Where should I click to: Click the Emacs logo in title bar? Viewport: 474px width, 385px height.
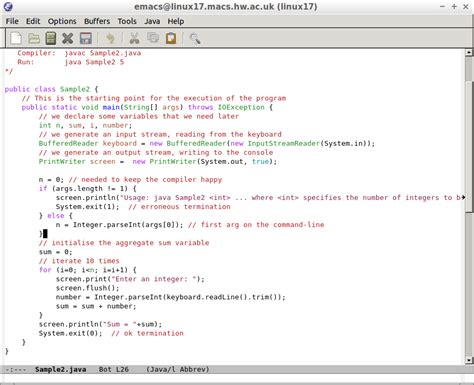pyautogui.click(x=8, y=6)
